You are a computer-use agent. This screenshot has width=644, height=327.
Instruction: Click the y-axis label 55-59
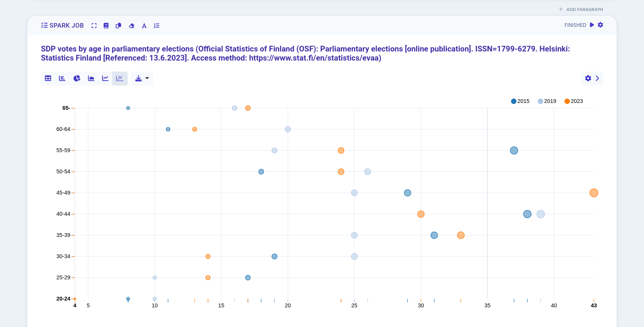63,150
